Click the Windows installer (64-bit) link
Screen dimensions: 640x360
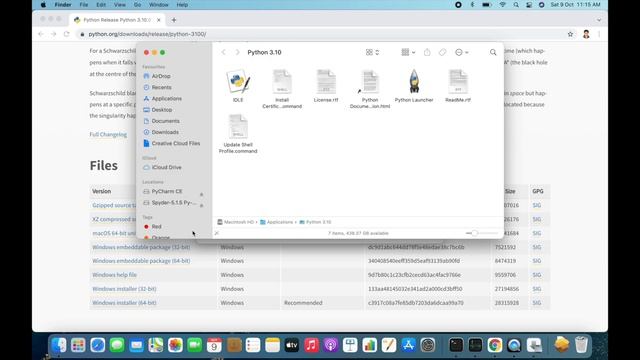pos(124,303)
